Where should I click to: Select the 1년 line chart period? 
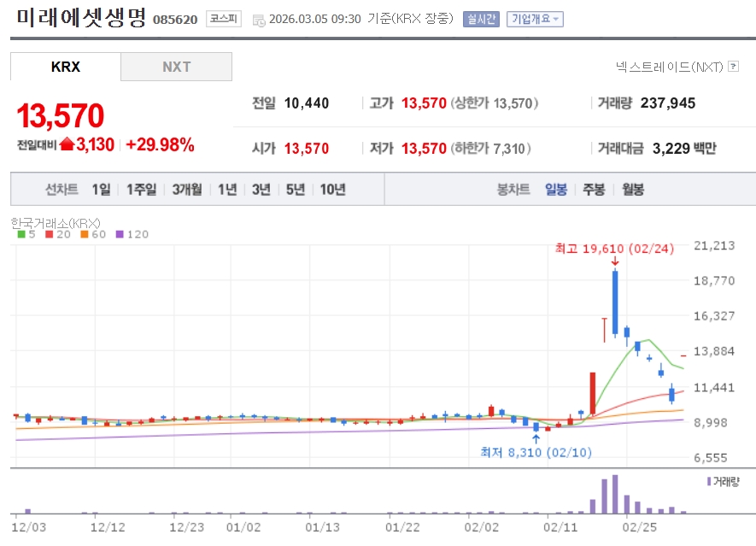click(227, 189)
